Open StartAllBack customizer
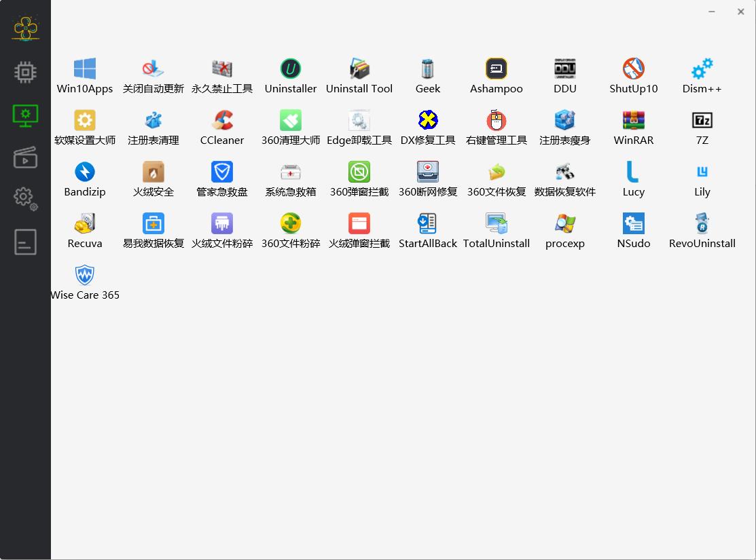The height and width of the screenshot is (560, 756). click(x=427, y=227)
